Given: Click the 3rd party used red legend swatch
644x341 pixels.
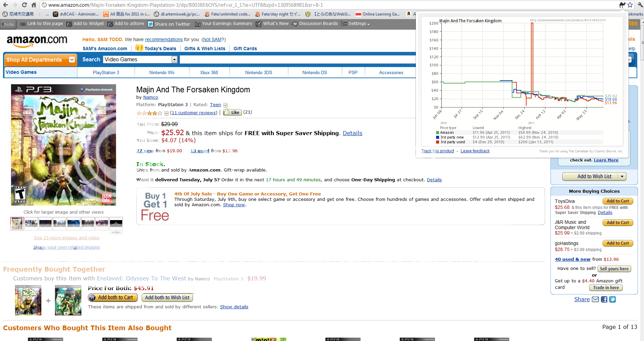Looking at the screenshot, I should 437,142.
